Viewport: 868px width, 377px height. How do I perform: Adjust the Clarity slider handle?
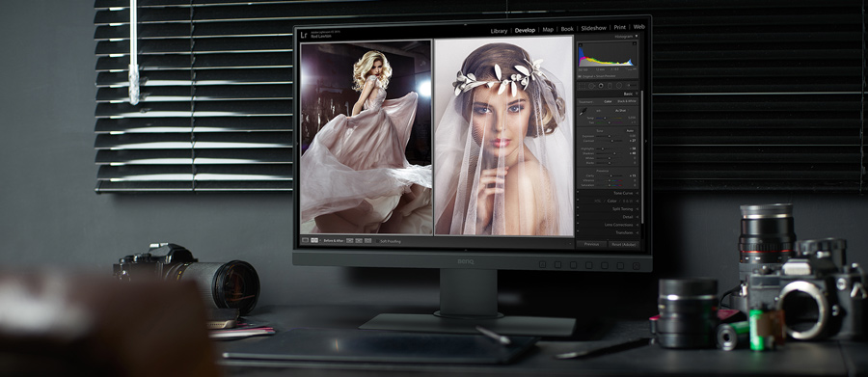click(x=610, y=175)
